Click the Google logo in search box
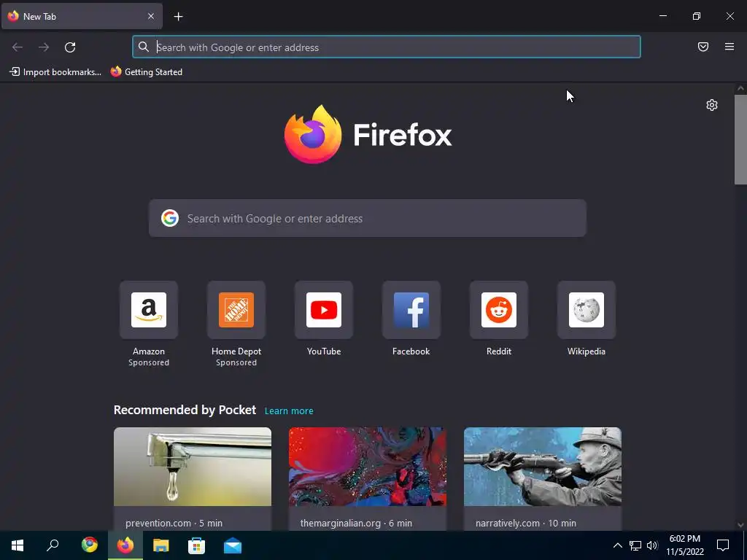This screenshot has width=747, height=560. pos(169,218)
